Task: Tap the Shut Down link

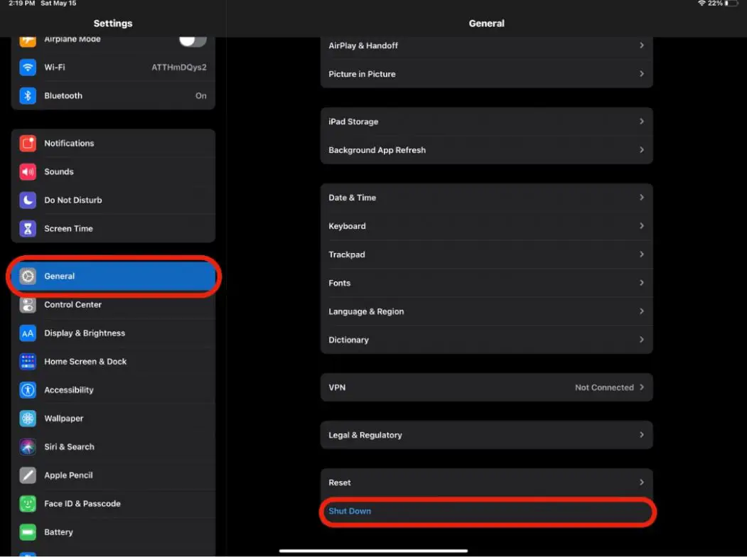Action: [x=350, y=511]
